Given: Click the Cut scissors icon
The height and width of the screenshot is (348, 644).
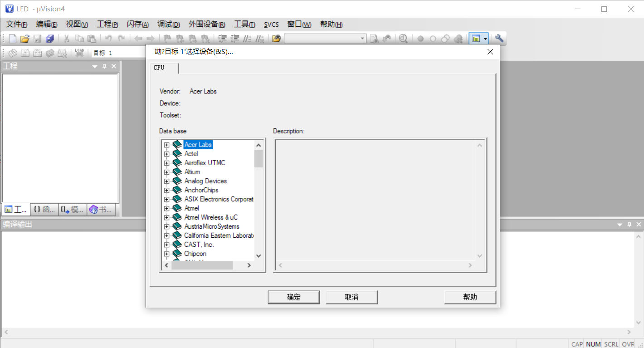Looking at the screenshot, I should (66, 39).
